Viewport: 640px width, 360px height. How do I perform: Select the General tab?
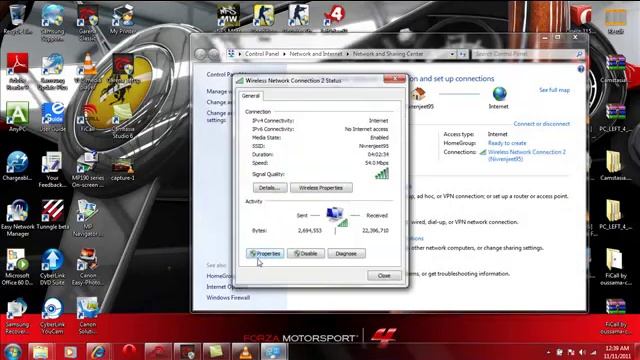coord(251,96)
